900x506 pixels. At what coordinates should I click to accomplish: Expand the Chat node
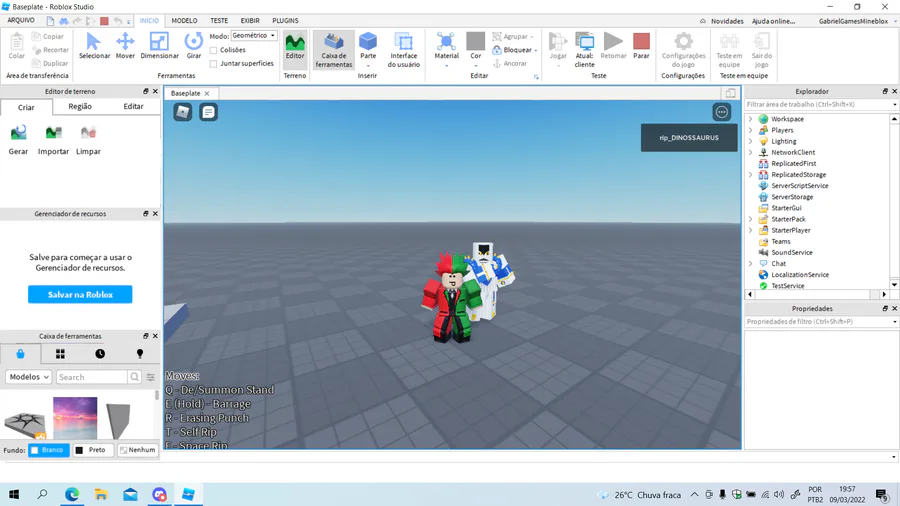[750, 263]
